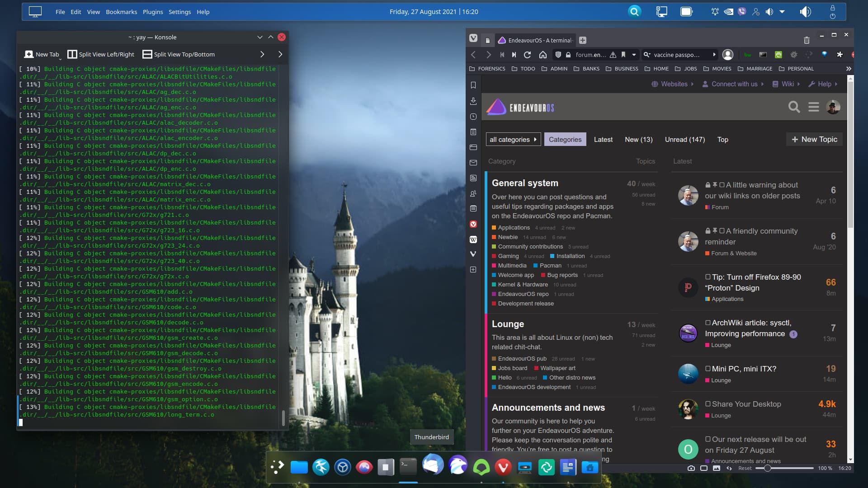This screenshot has height=488, width=868.
Task: Click the browser rewind button
Action: 502,55
